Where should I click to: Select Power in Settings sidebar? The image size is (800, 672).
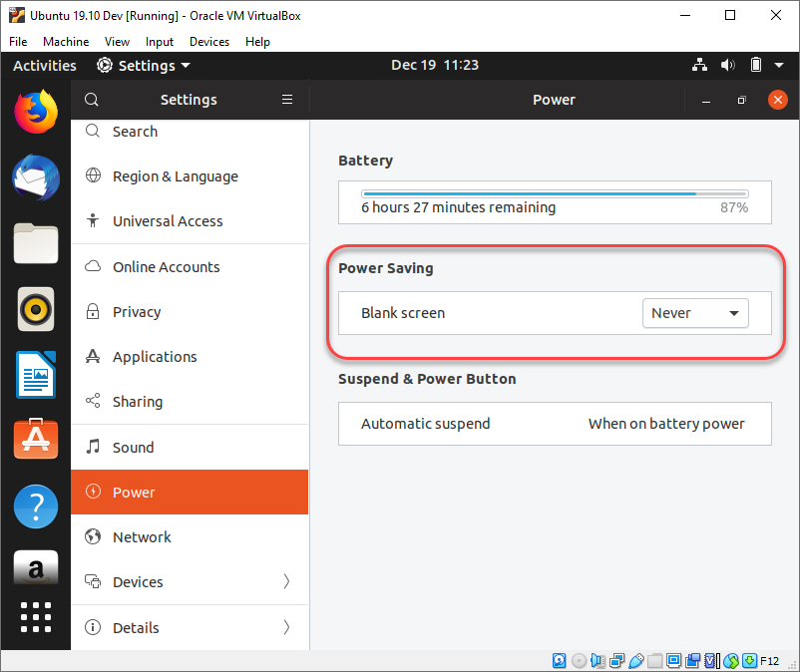click(190, 492)
